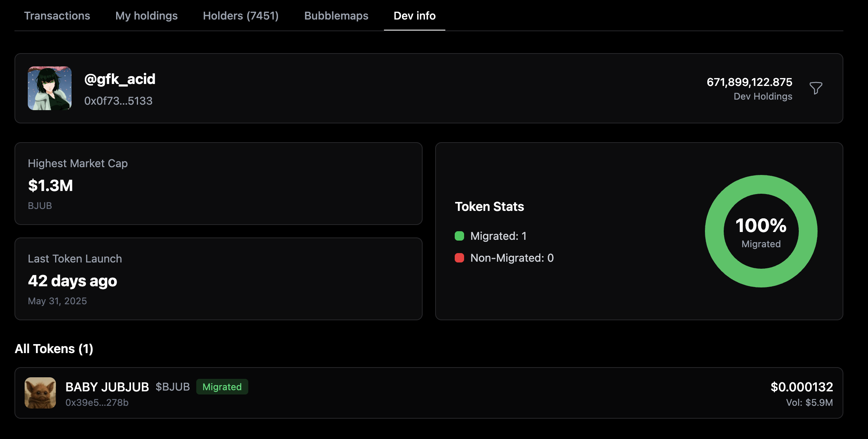This screenshot has height=439, width=868.
Task: Switch to the Bubblemaps tab
Action: click(x=336, y=16)
